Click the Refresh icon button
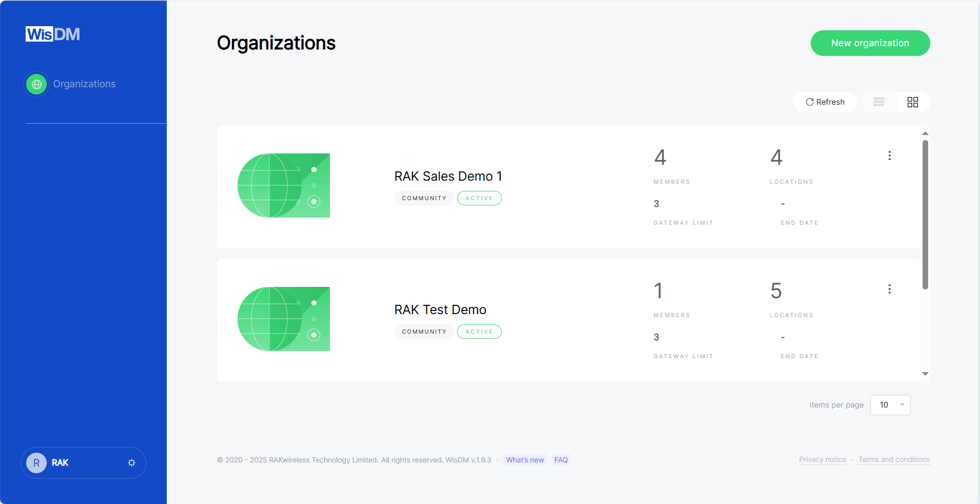980x504 pixels. click(825, 102)
